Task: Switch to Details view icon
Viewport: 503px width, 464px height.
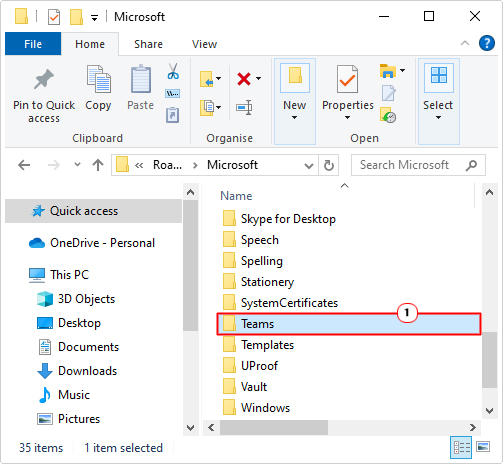Action: click(x=461, y=447)
